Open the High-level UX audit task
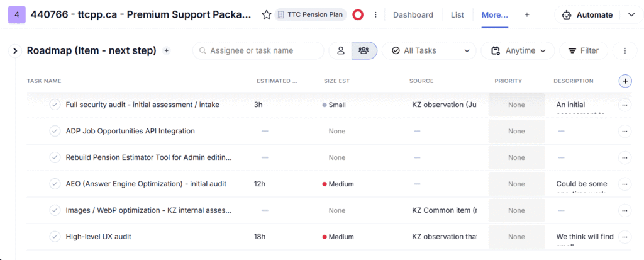Screen dimensions: 644x260 tap(99, 237)
